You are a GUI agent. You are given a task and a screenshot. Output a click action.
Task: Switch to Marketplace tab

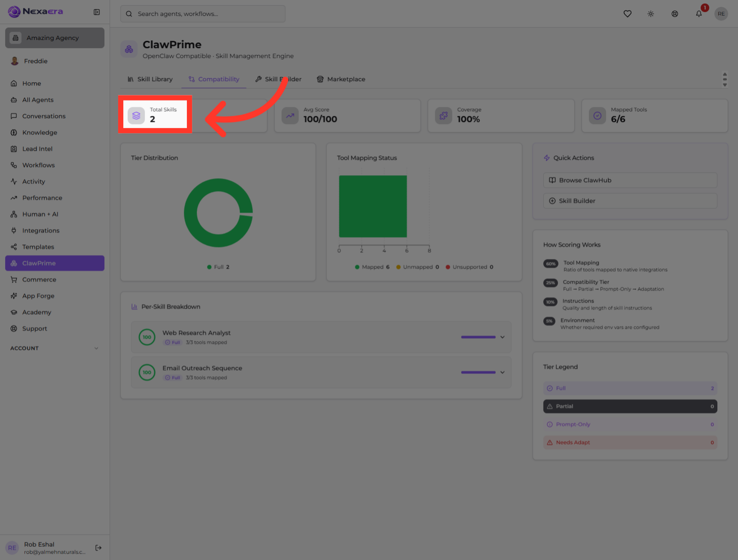(341, 79)
